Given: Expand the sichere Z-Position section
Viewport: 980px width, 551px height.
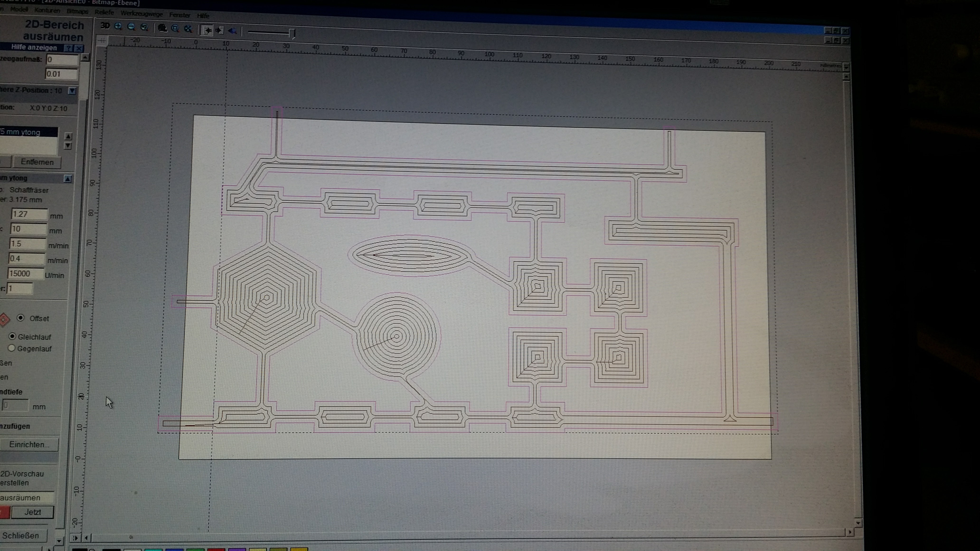Looking at the screenshot, I should pos(72,90).
